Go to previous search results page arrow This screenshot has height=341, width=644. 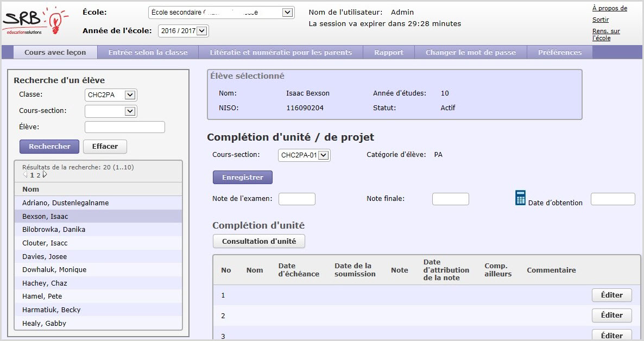pyautogui.click(x=25, y=175)
